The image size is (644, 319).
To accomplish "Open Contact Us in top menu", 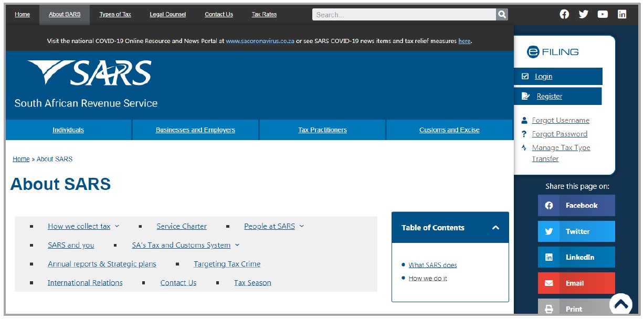I will coord(219,14).
